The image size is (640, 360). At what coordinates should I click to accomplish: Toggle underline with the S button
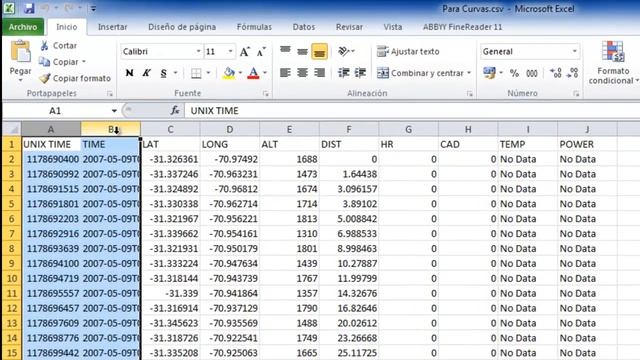tap(164, 73)
